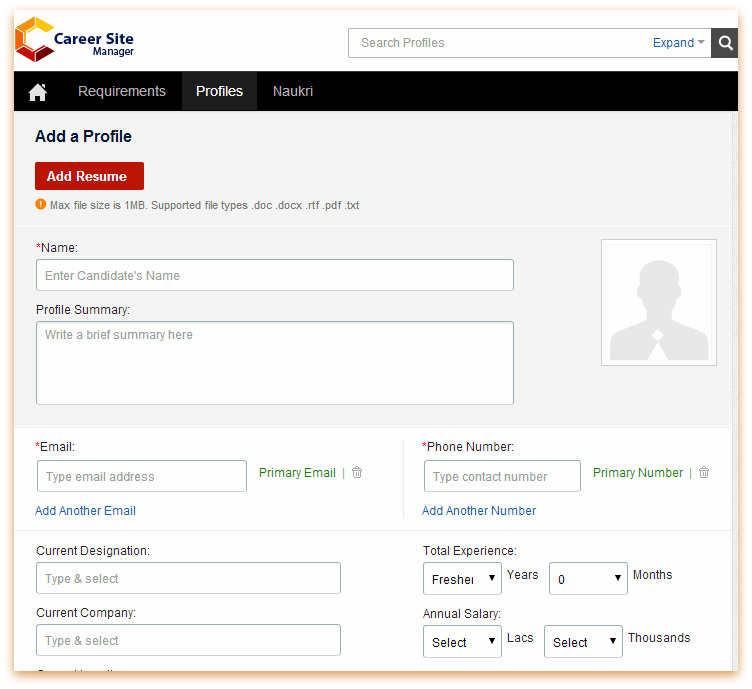The height and width of the screenshot is (689, 752).
Task: Click the search magnifier button
Action: tap(725, 43)
